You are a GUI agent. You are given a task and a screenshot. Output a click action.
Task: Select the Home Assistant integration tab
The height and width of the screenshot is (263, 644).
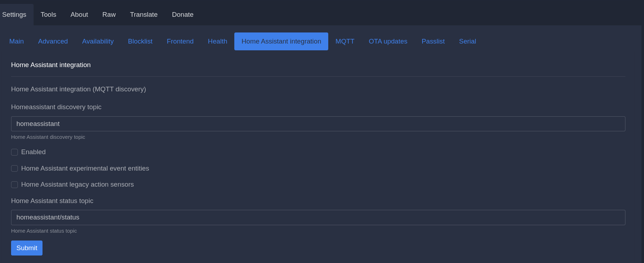coord(281,41)
